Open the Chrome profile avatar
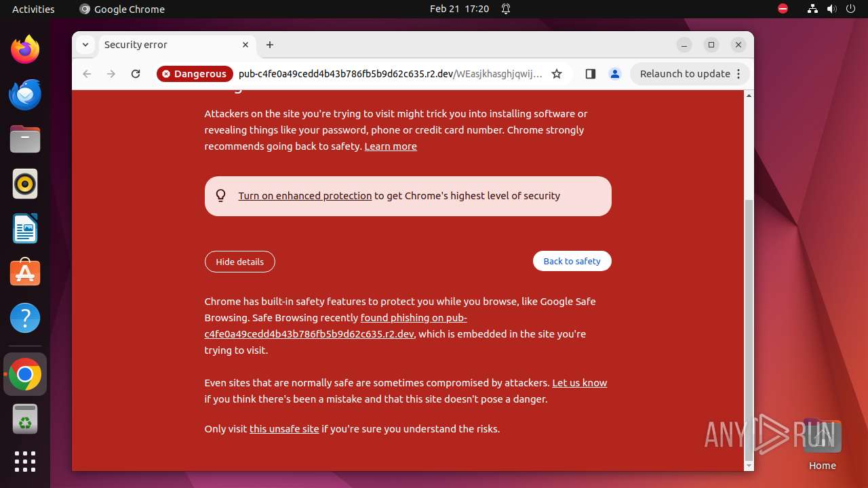Viewport: 868px width, 488px height. tap(615, 74)
